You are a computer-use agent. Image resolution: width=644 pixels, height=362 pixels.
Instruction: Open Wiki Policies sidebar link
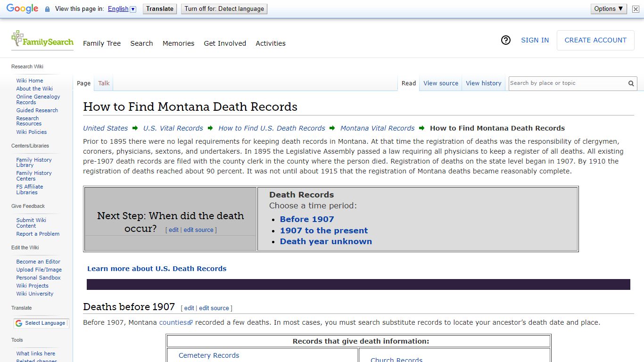[32, 132]
